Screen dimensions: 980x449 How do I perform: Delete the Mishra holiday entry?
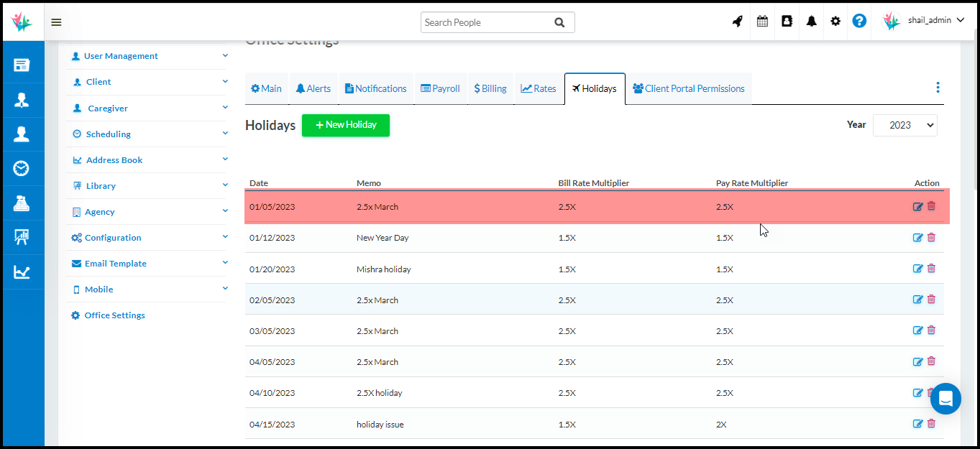coord(931,269)
